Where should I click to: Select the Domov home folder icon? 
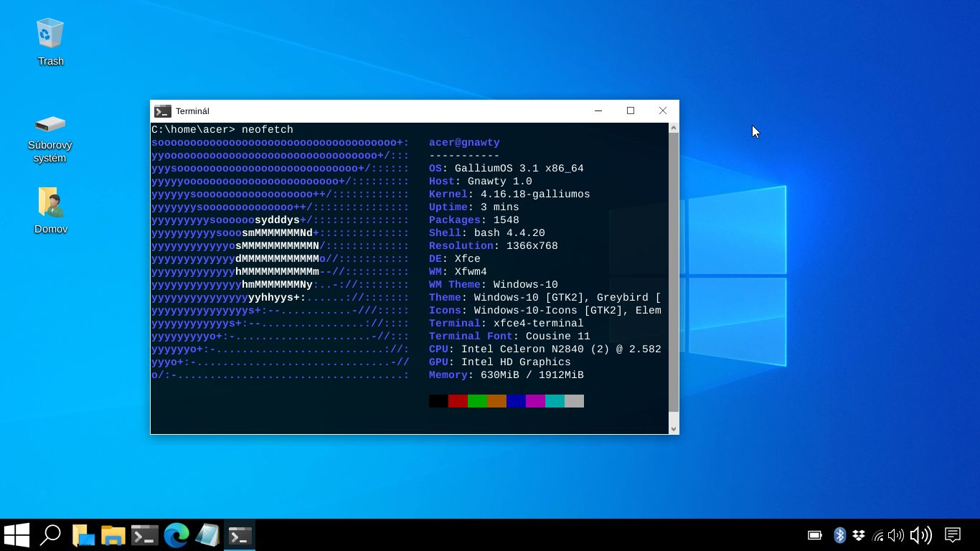pos(50,211)
